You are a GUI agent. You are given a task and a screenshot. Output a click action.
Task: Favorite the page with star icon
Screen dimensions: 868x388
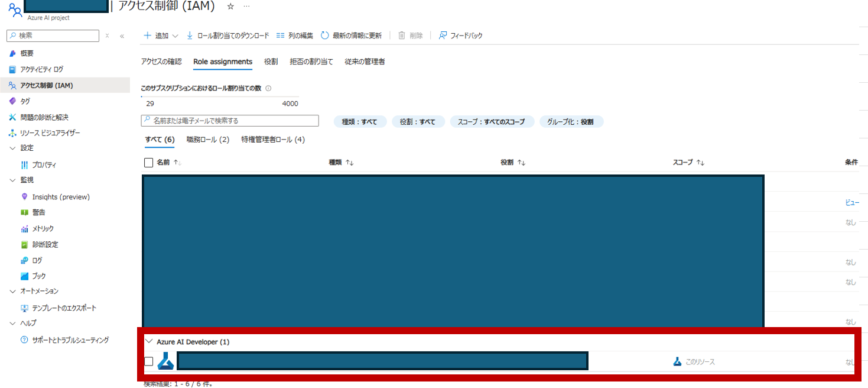tap(230, 7)
